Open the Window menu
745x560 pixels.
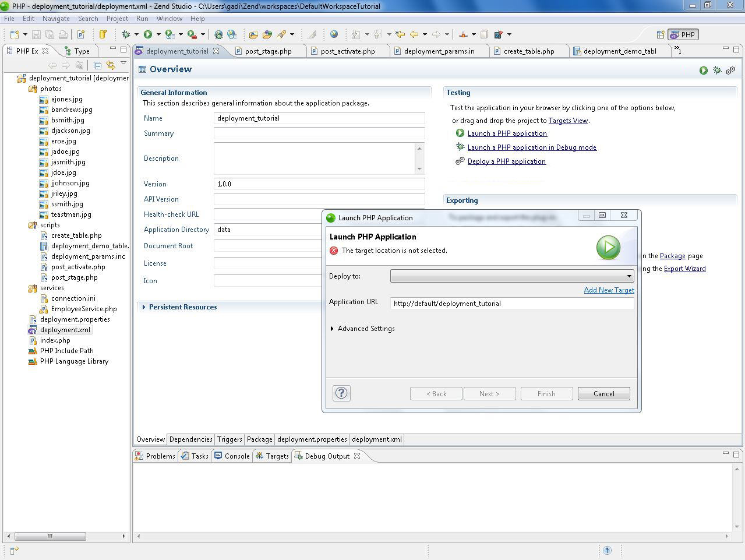[170, 19]
